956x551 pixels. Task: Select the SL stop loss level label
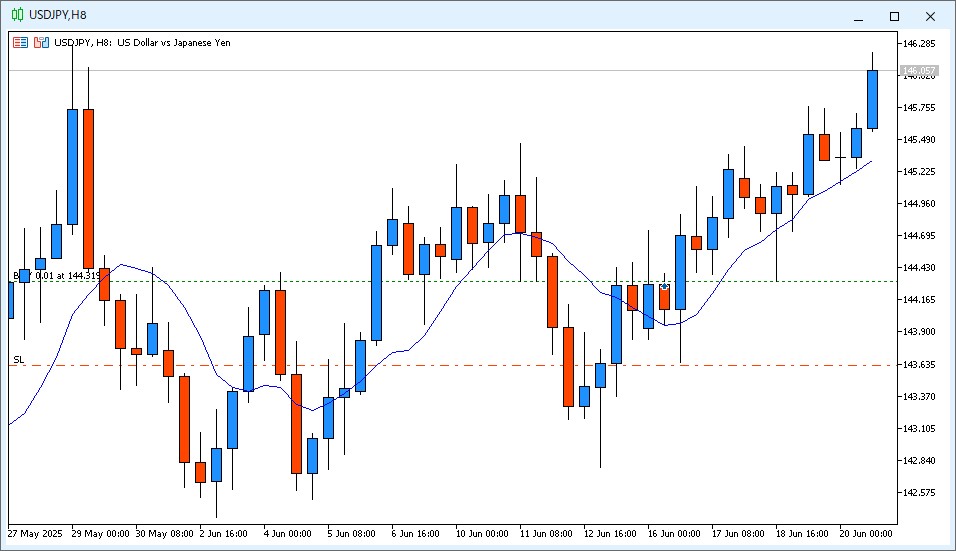click(x=19, y=360)
